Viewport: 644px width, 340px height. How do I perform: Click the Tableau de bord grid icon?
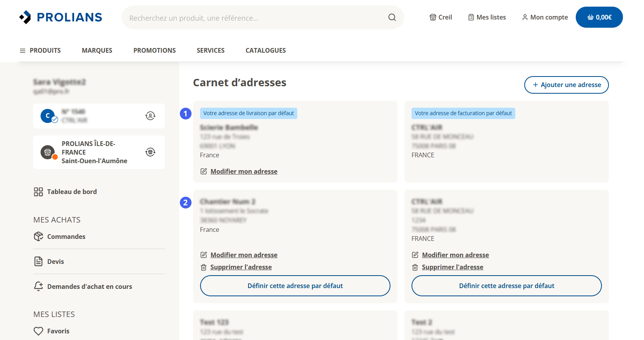click(38, 192)
